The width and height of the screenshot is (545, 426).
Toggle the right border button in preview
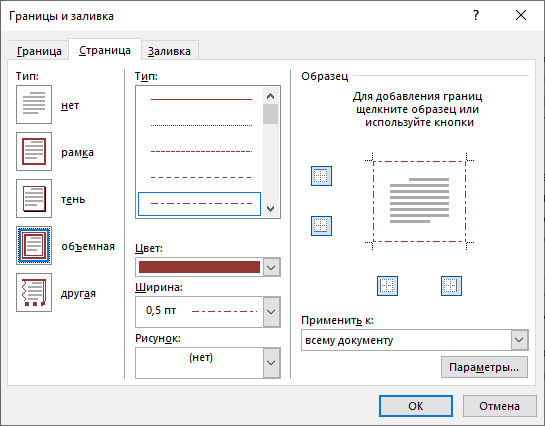pyautogui.click(x=451, y=286)
